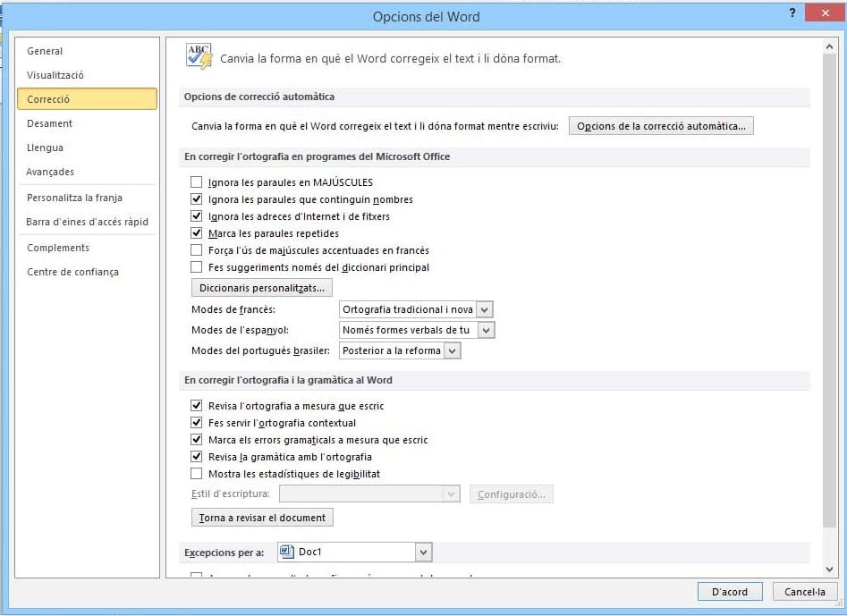Image resolution: width=847 pixels, height=616 pixels.
Task: Click the Word document icon beside Doc1
Action: click(x=286, y=553)
